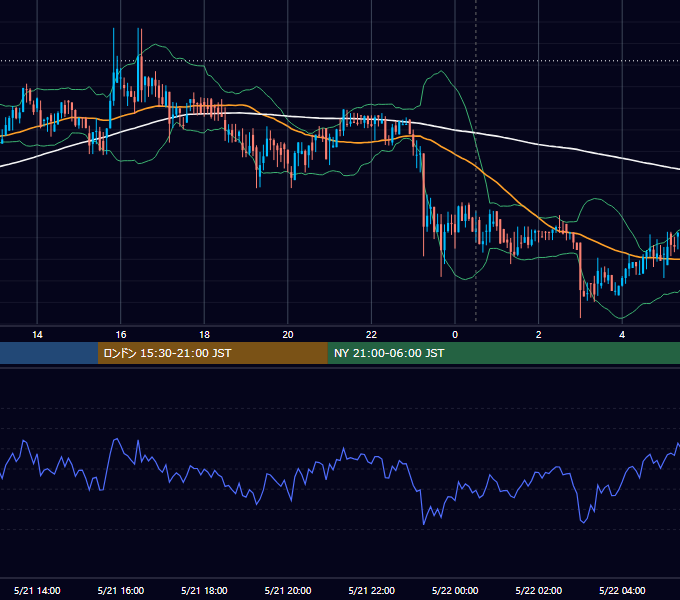This screenshot has width=680, height=600.
Task: Click the 5/21 20:00 date label
Action: point(288,590)
